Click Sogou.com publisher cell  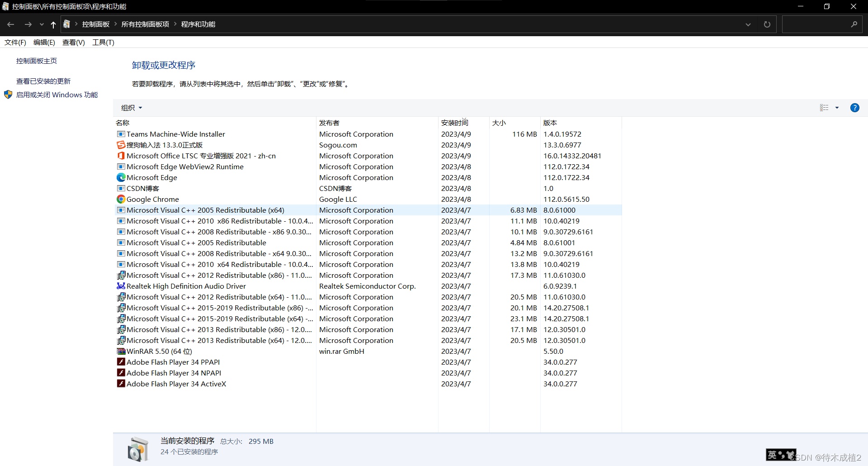click(x=338, y=145)
